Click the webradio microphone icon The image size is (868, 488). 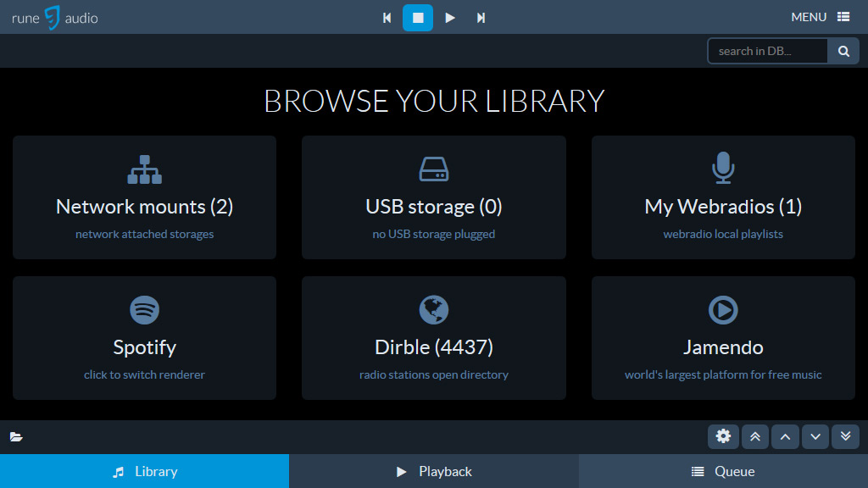(x=724, y=168)
